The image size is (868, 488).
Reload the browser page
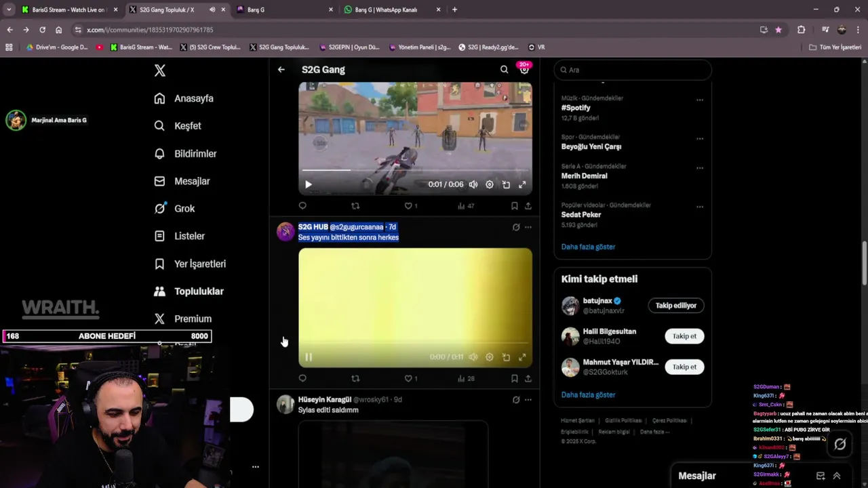pos(42,30)
